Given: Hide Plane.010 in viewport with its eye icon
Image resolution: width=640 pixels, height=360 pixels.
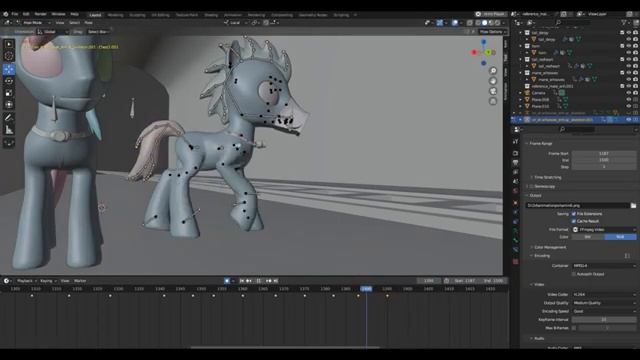Looking at the screenshot, I should [x=629, y=107].
